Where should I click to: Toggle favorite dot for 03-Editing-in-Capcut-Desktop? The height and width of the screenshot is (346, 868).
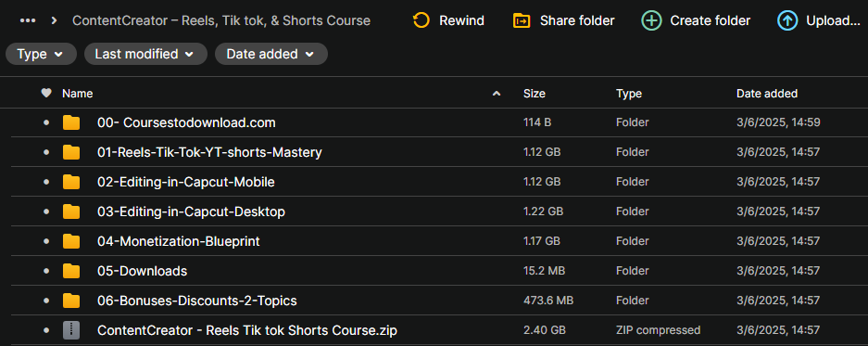(46, 211)
